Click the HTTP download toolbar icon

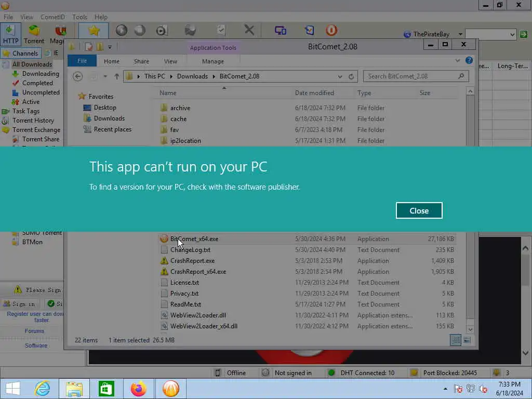(10, 34)
